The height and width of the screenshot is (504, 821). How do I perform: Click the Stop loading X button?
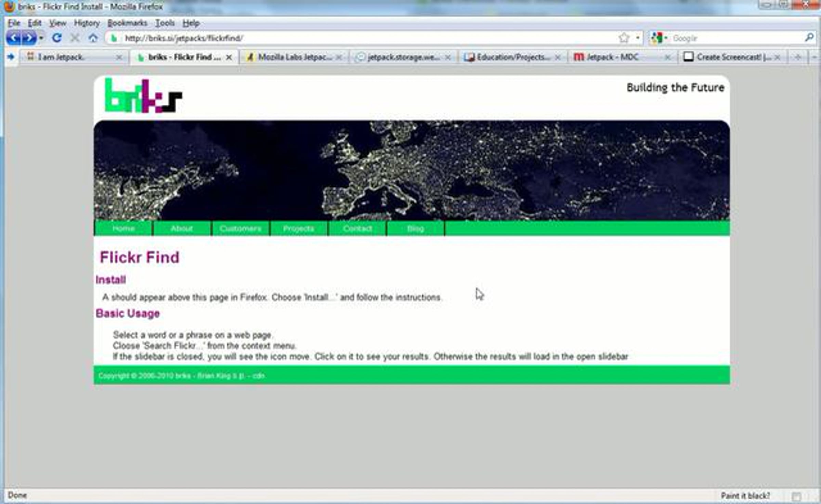pyautogui.click(x=75, y=38)
